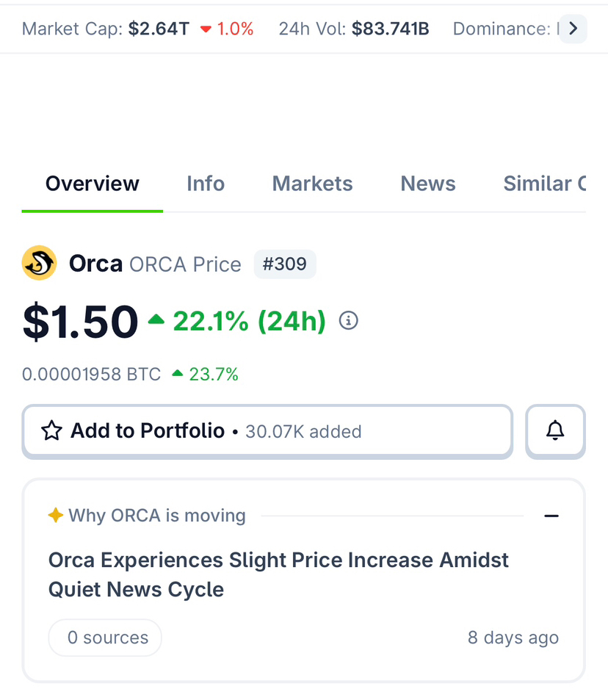This screenshot has width=608, height=700.
Task: Click the red down arrow beside Market Cap
Action: 206,29
